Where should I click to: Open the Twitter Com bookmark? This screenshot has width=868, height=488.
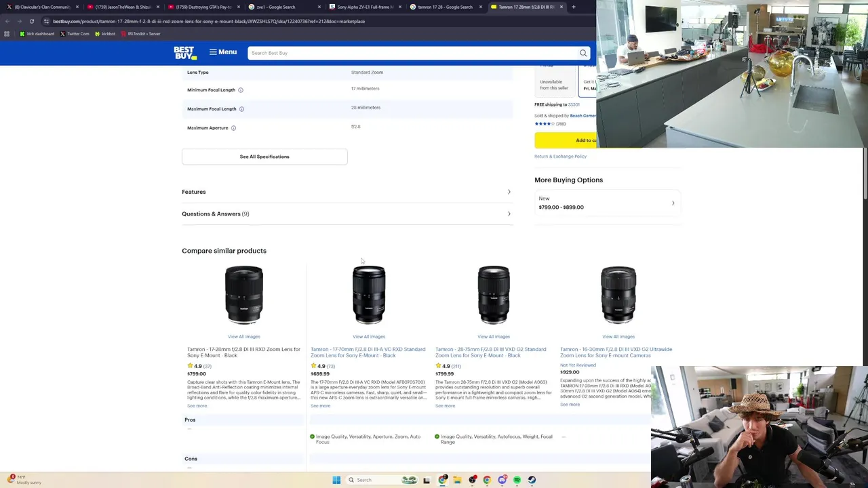(x=75, y=34)
